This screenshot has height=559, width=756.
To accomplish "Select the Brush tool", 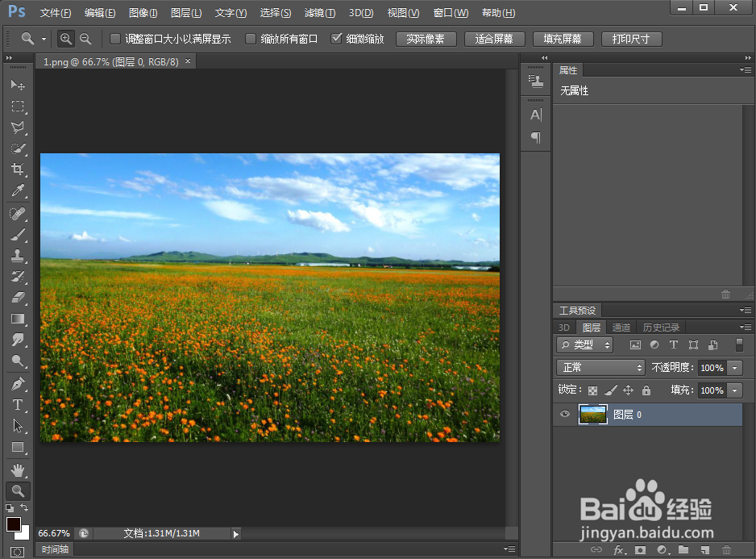I will click(18, 235).
